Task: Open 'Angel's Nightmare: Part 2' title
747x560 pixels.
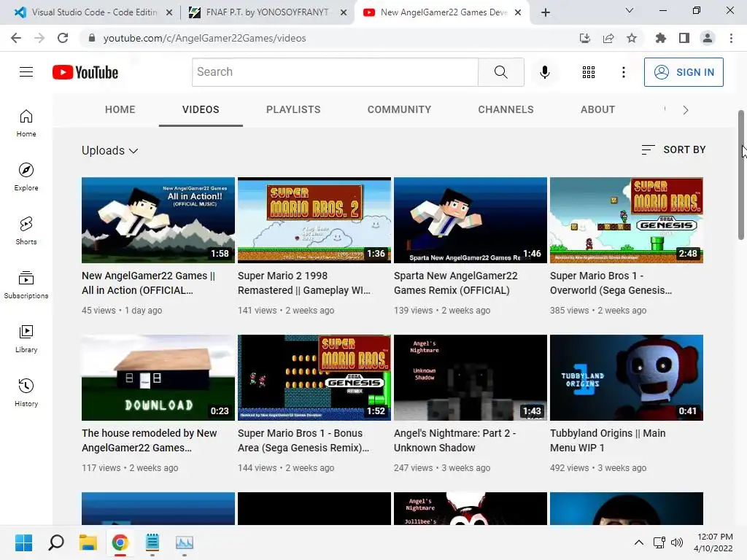Action: pos(455,440)
